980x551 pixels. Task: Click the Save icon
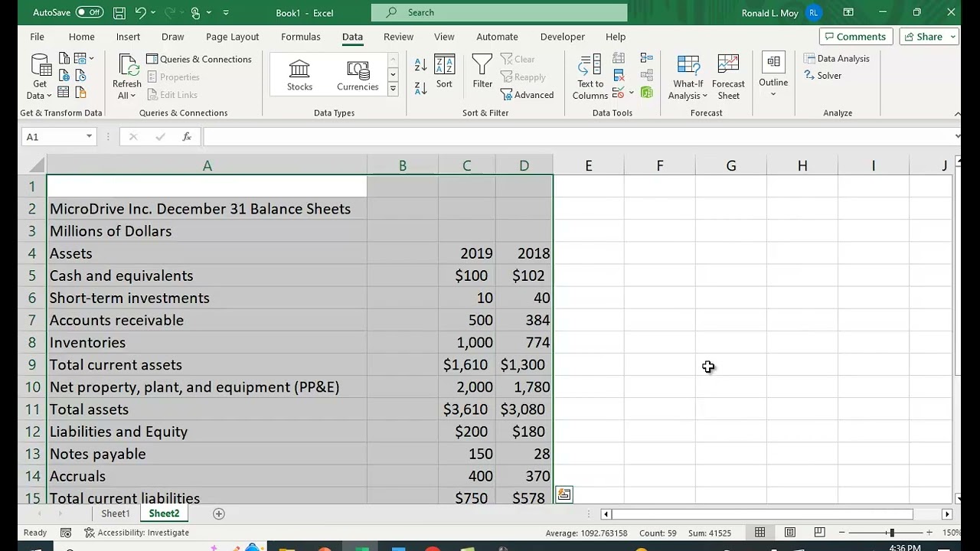[x=119, y=12]
